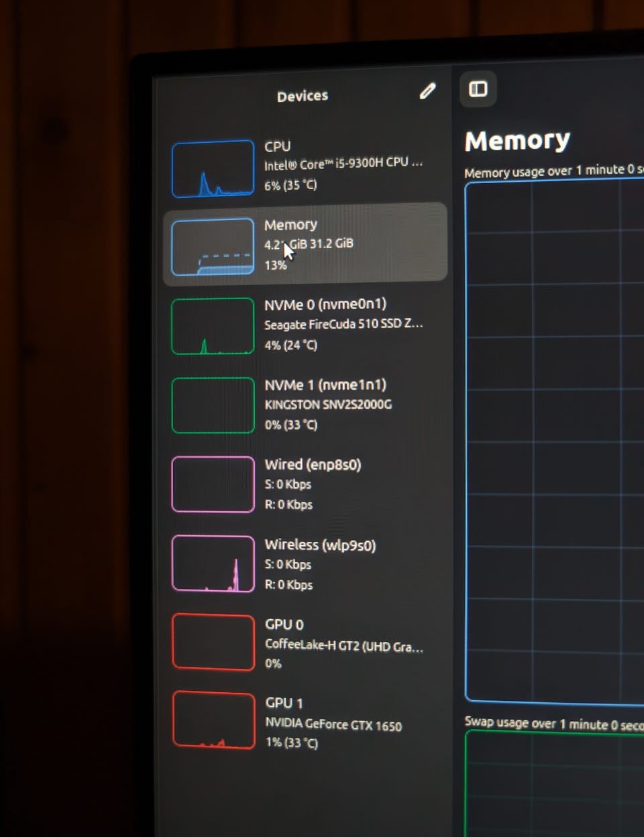This screenshot has width=644, height=837.
Task: Click inside the memory usage graph
Action: click(555, 443)
